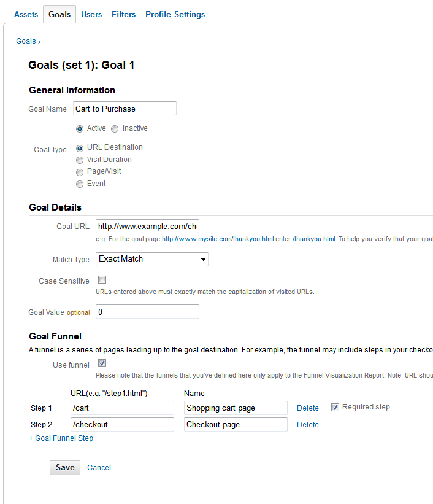Open the Match Type dropdown

[152, 259]
